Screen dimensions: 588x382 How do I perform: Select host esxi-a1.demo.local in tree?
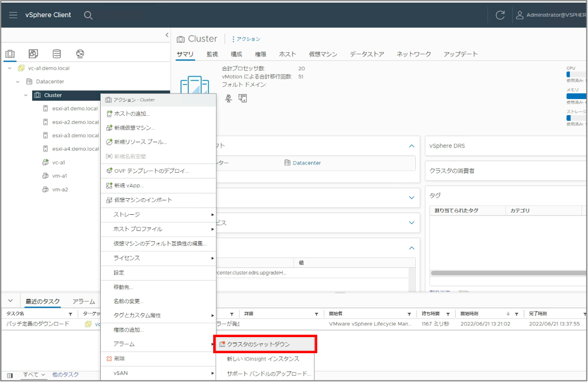pos(75,109)
